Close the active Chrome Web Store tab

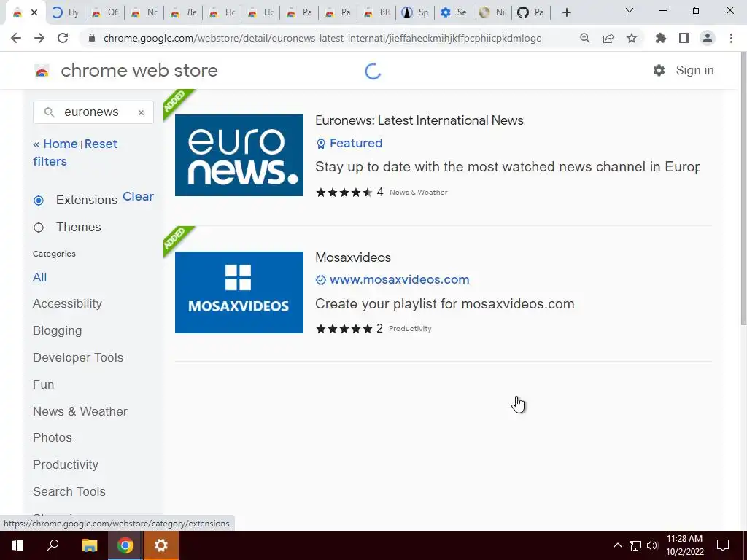(x=34, y=13)
